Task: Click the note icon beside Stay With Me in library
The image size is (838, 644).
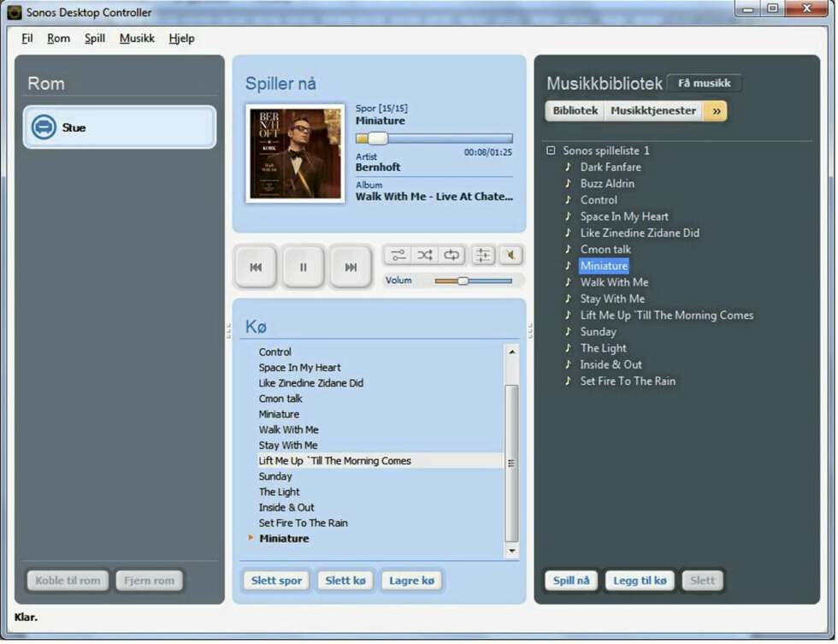Action: tap(568, 298)
